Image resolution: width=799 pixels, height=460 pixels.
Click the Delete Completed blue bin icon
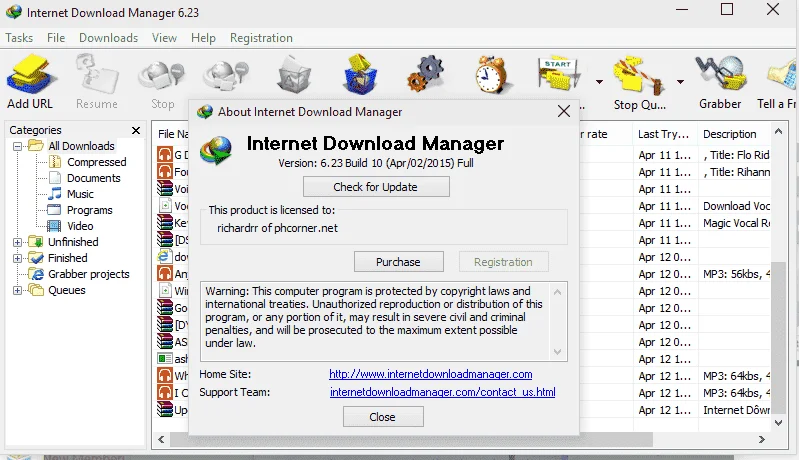pos(360,74)
